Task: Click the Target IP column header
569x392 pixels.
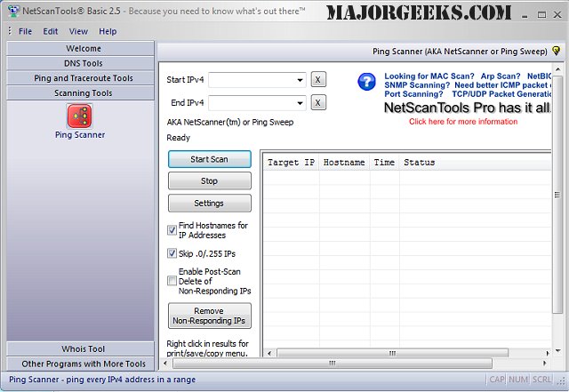Action: [291, 163]
